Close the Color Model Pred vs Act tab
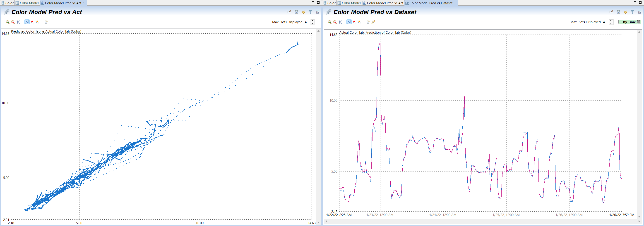The height and width of the screenshot is (226, 644). tap(84, 3)
